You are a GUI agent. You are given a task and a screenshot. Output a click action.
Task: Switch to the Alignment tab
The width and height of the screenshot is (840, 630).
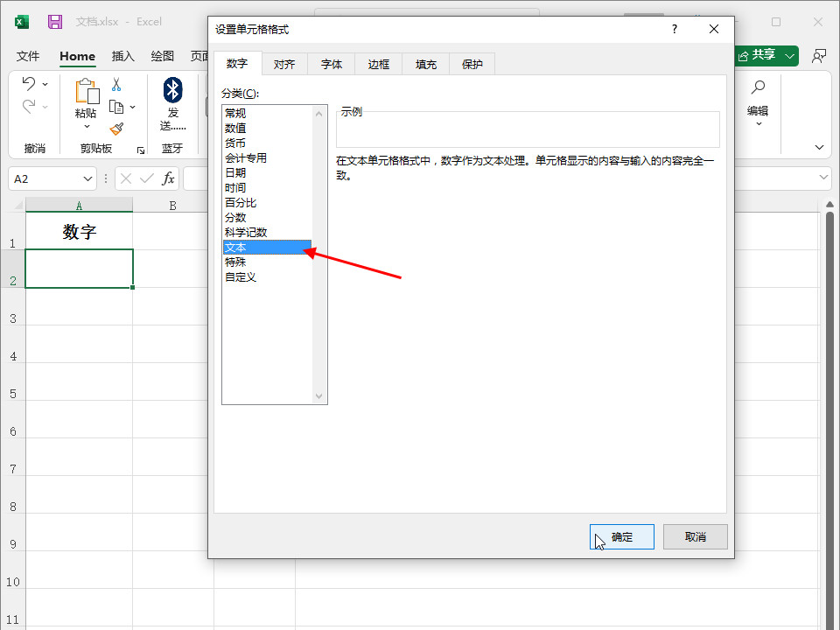point(283,64)
